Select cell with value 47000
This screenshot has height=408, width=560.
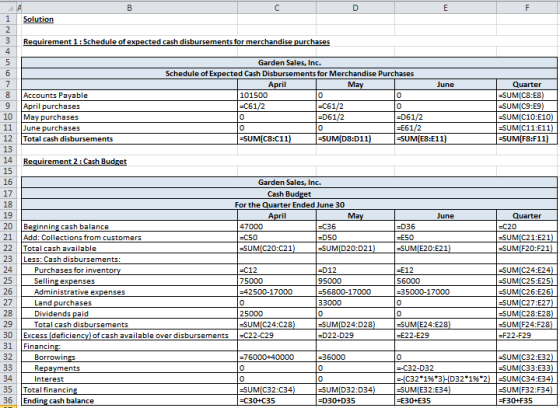pos(277,227)
